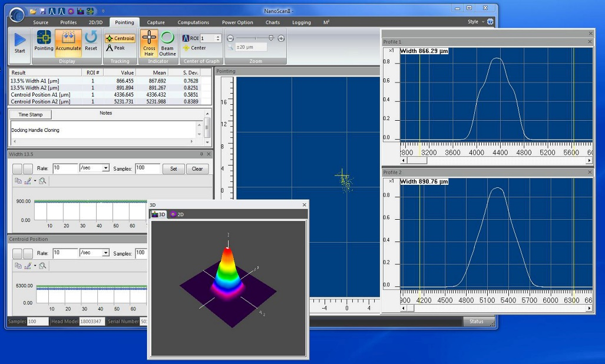Click zoom magnifier icon in Width 13.5 toolbar
Screen dimensions: 605x364
(42, 181)
